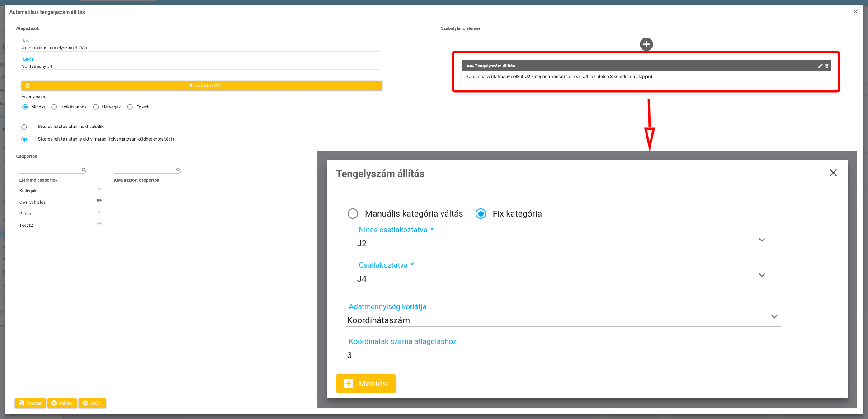
Task: Click the Mégse cancel button
Action: pyautogui.click(x=62, y=403)
